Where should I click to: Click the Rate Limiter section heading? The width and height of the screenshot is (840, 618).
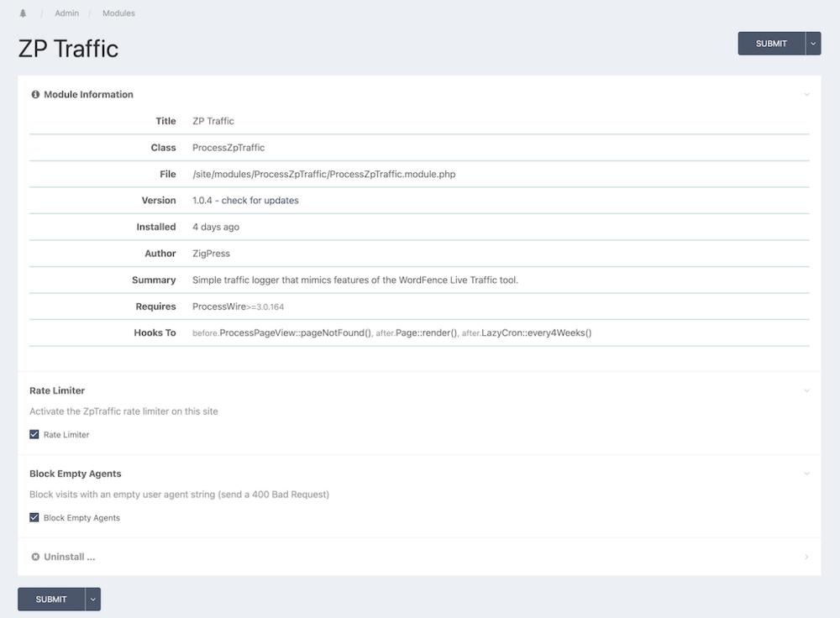57,390
